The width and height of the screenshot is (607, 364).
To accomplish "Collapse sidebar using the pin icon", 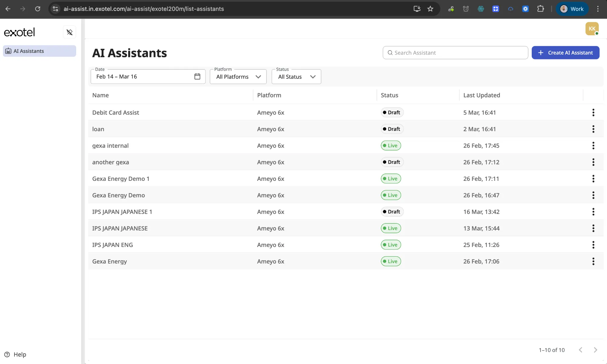I will [69, 32].
